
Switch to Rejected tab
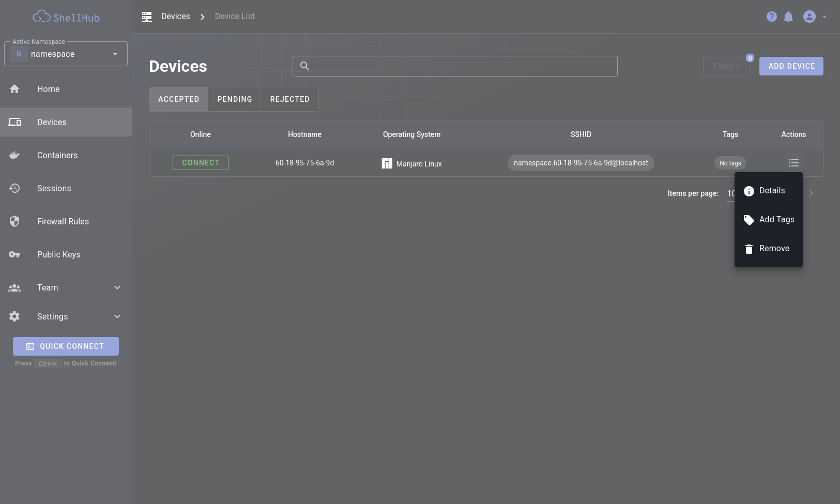[x=289, y=99]
